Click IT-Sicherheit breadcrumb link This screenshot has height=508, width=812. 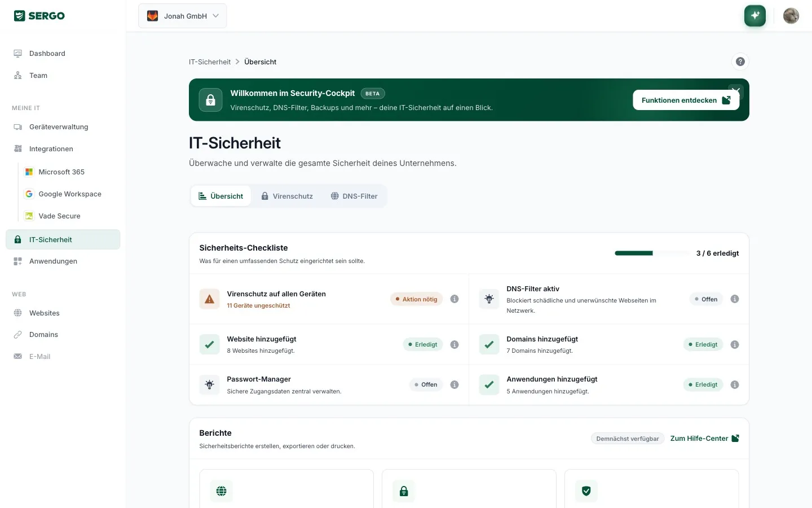pyautogui.click(x=210, y=62)
